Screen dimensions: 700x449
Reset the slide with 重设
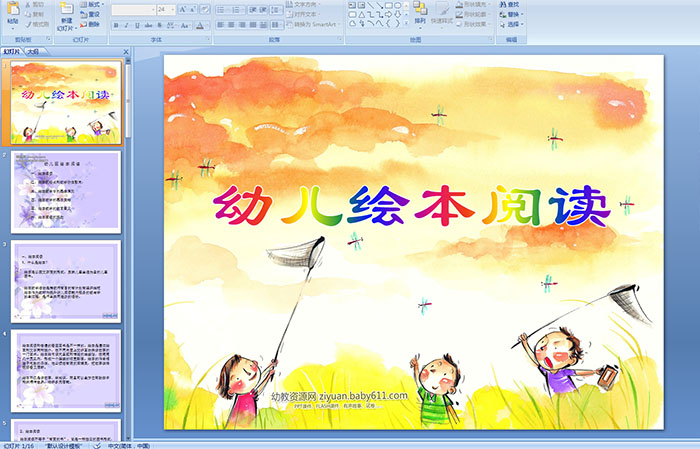click(x=89, y=14)
